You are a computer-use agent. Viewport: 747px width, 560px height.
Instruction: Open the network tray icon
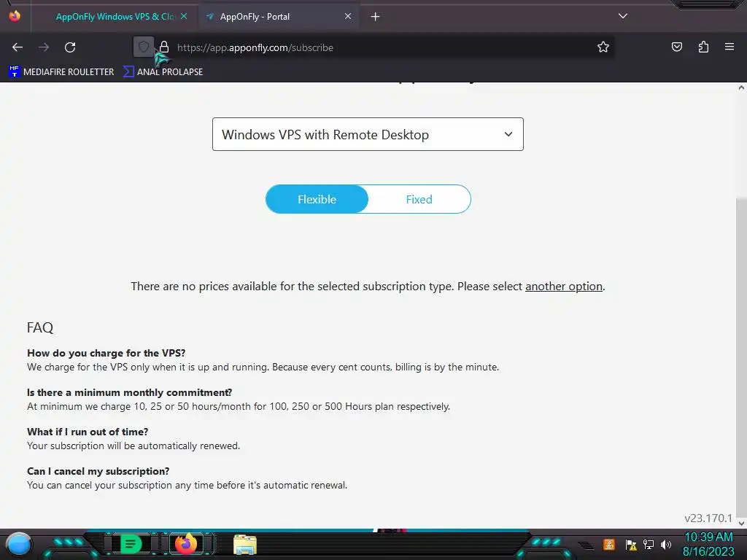coord(649,544)
